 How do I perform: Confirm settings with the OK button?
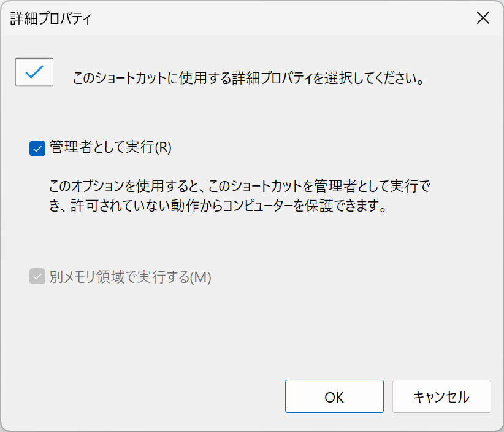coord(334,396)
